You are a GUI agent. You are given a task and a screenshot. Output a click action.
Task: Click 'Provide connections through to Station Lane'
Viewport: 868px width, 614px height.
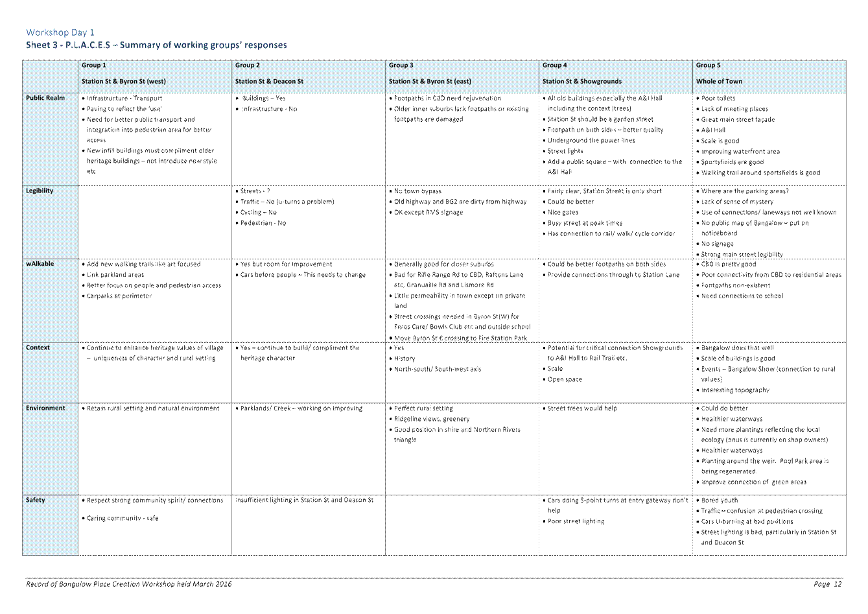(612, 275)
